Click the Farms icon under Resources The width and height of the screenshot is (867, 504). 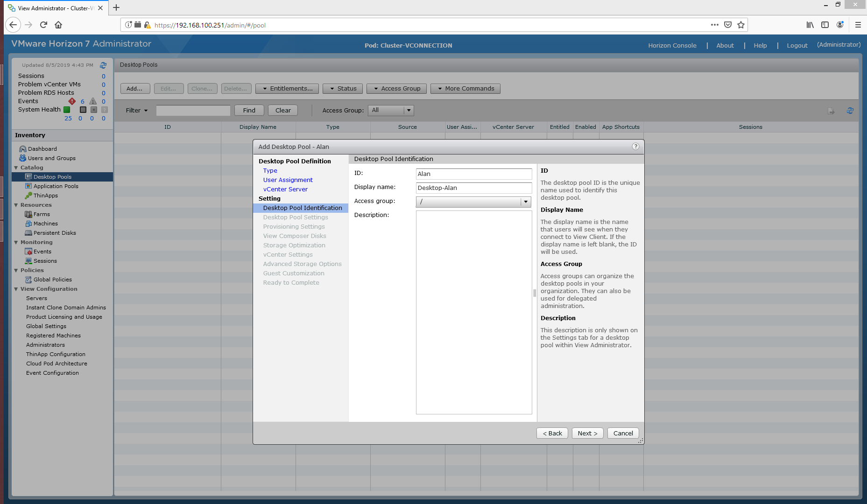click(x=28, y=214)
